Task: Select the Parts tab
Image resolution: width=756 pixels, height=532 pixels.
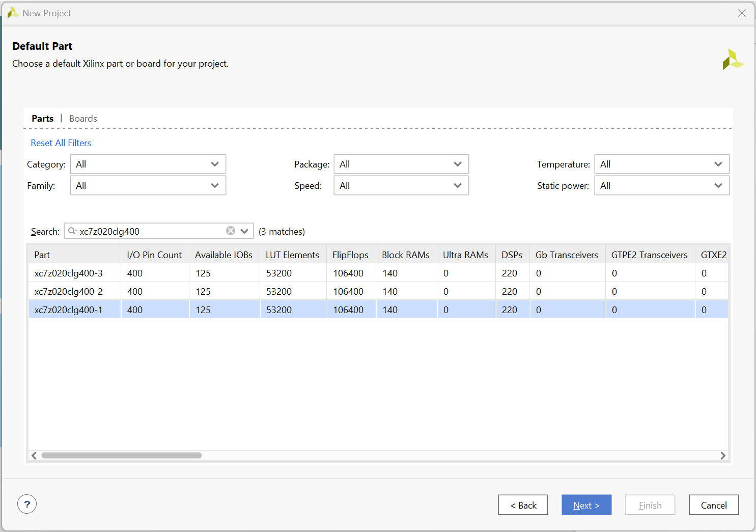Action: click(x=42, y=119)
